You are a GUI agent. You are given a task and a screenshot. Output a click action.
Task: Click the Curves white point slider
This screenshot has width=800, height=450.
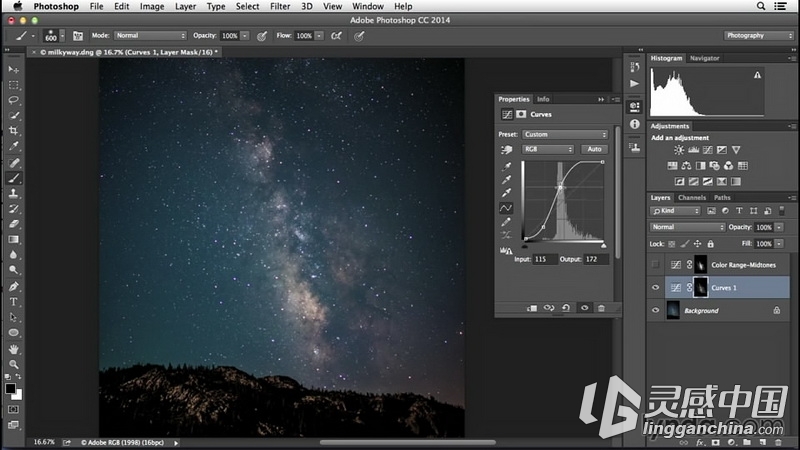(x=604, y=246)
